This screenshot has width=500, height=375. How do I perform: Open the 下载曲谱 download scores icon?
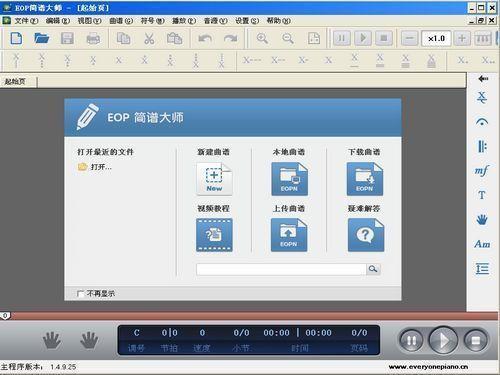pos(365,179)
